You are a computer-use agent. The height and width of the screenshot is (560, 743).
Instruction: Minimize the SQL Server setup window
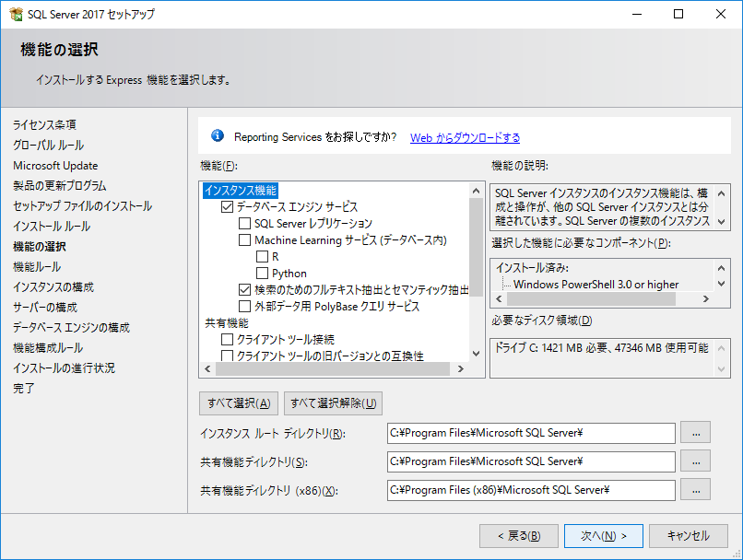pos(637,14)
